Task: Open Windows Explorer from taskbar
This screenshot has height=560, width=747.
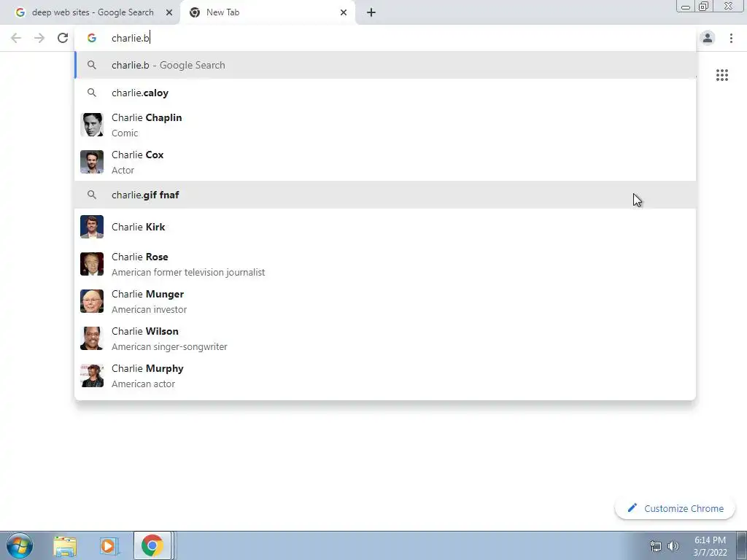Action: pos(65,546)
